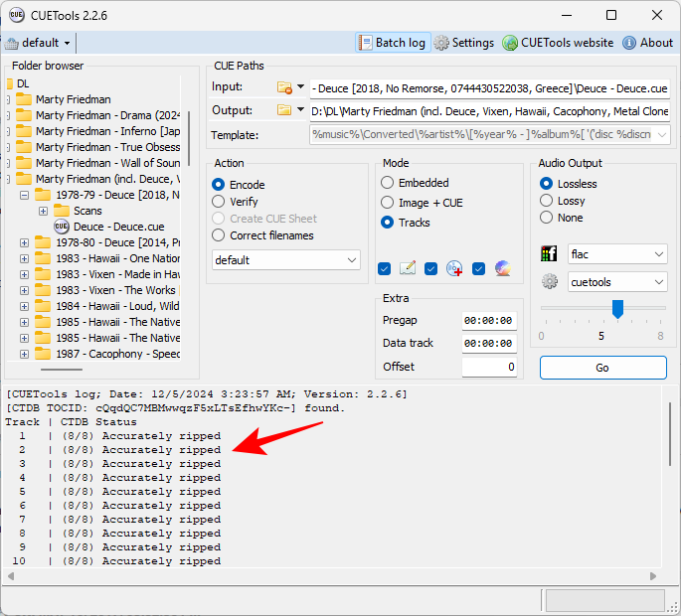This screenshot has width=681, height=616.
Task: Open the Output path dropdown arrow
Action: (300, 110)
